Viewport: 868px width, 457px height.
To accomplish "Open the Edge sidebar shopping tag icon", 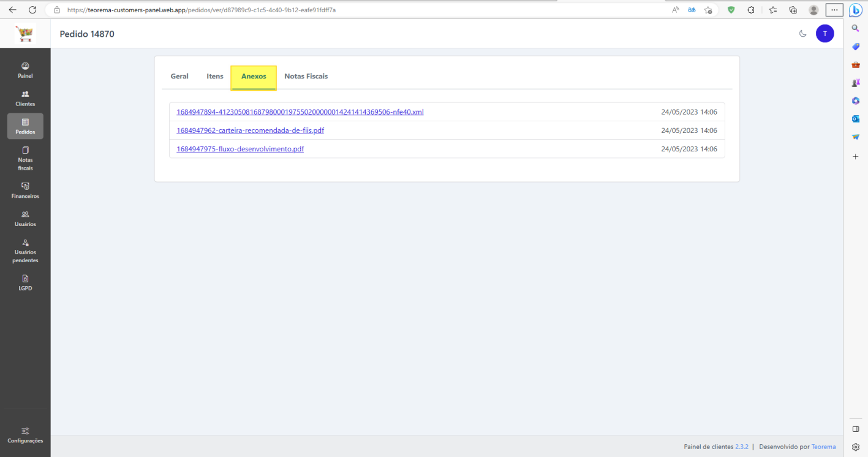I will pos(856,47).
